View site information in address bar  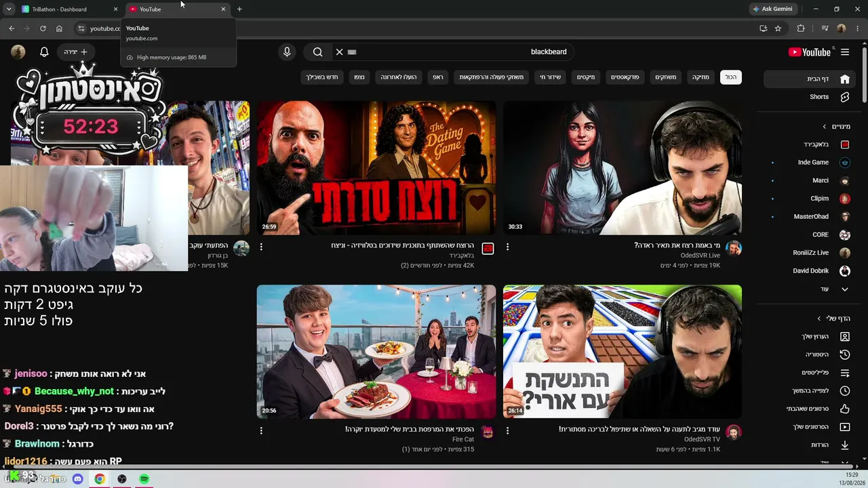point(81,28)
